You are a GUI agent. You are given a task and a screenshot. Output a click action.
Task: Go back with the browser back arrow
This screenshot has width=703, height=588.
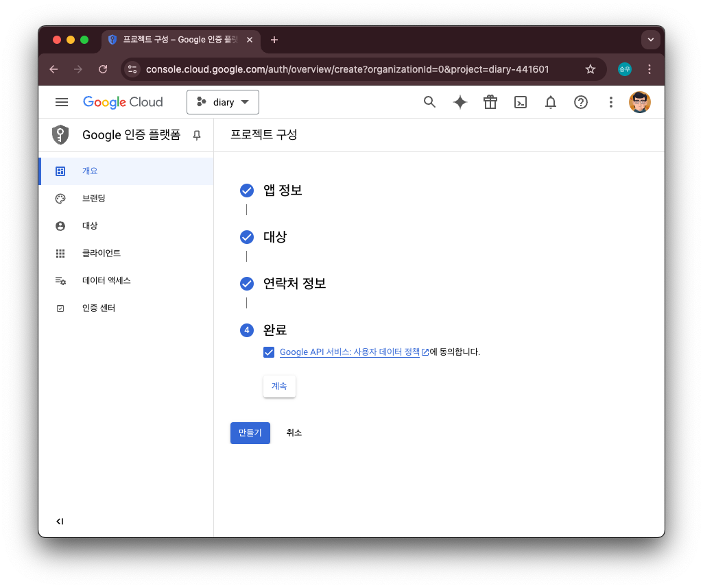53,69
